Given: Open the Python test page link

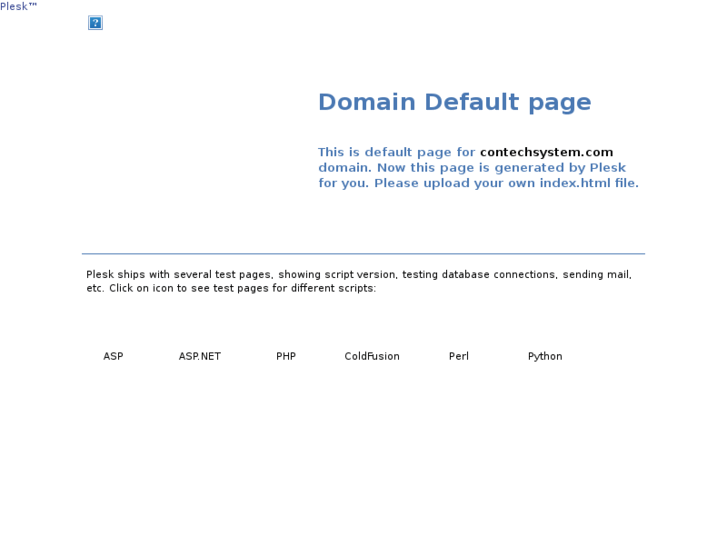Looking at the screenshot, I should point(545,356).
